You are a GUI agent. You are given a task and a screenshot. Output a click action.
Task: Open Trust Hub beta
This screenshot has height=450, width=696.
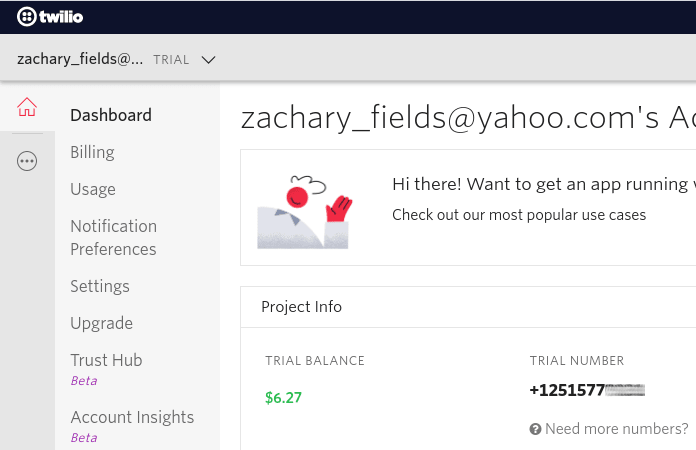tap(106, 360)
